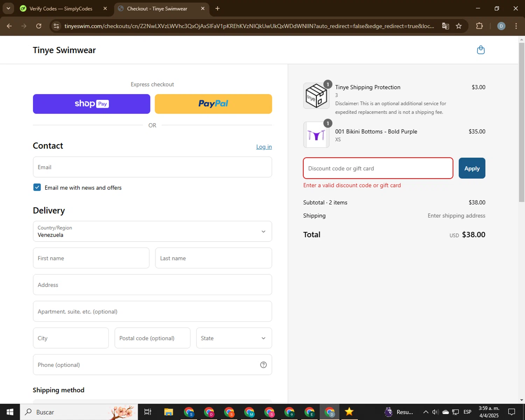
Task: Open Task View in the taskbar
Action: [148, 412]
